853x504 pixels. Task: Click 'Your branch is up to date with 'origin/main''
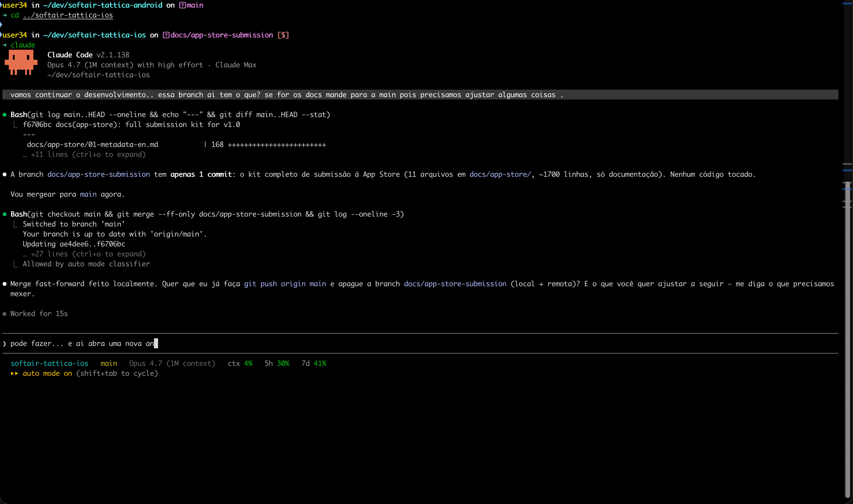pyautogui.click(x=115, y=234)
